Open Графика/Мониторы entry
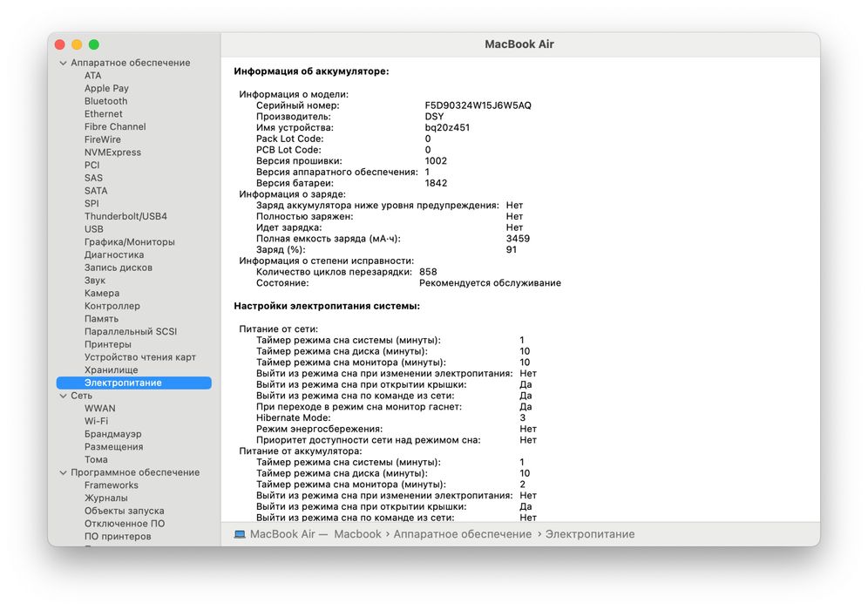The width and height of the screenshot is (868, 610). click(x=130, y=242)
